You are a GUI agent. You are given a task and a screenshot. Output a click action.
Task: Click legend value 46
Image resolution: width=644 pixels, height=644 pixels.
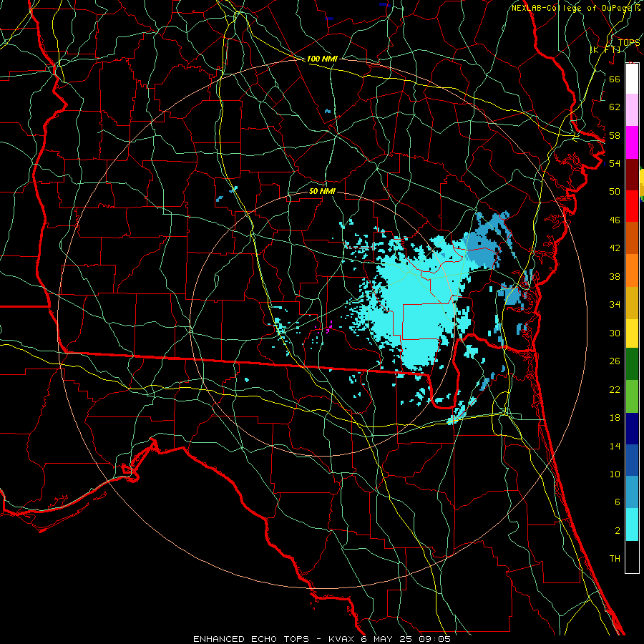(x=615, y=220)
